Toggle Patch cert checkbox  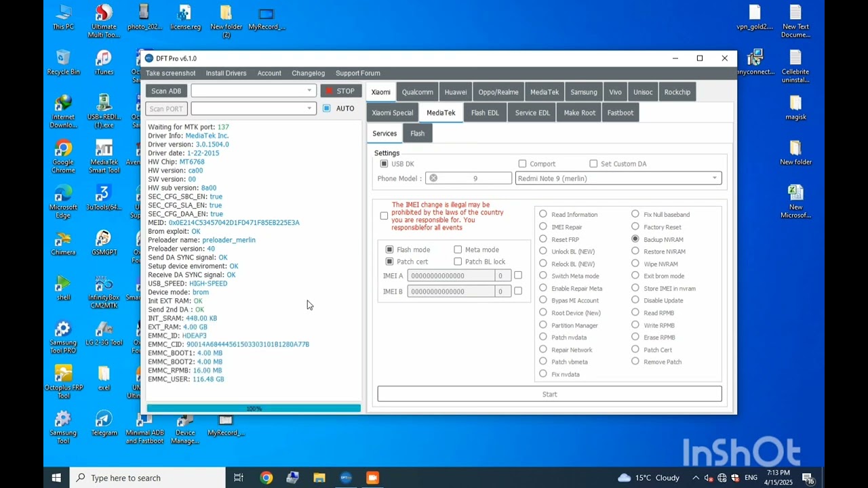point(389,262)
